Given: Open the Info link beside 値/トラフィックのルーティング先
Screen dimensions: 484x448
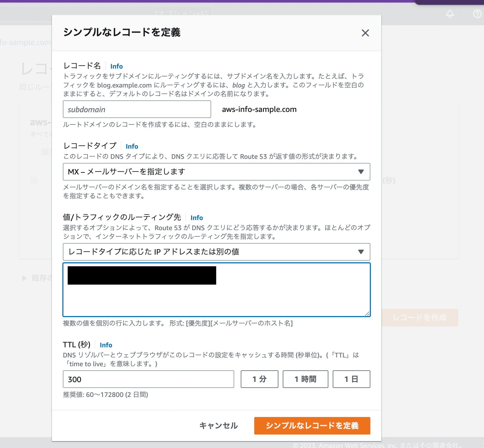Looking at the screenshot, I should (197, 218).
